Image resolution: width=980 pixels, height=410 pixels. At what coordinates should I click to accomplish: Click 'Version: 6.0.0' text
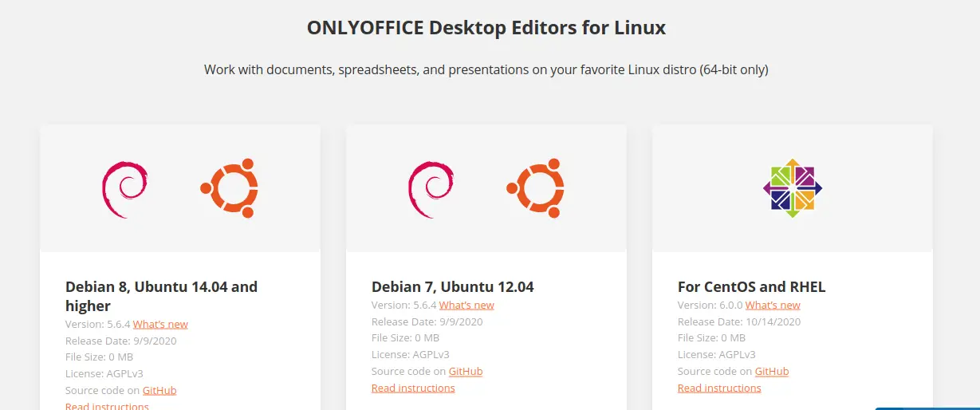pyautogui.click(x=710, y=306)
